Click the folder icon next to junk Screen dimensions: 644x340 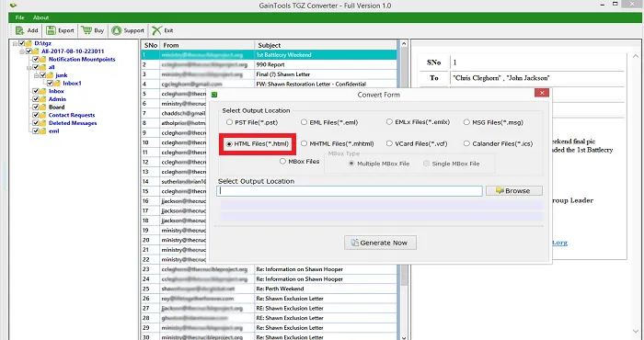coord(50,75)
